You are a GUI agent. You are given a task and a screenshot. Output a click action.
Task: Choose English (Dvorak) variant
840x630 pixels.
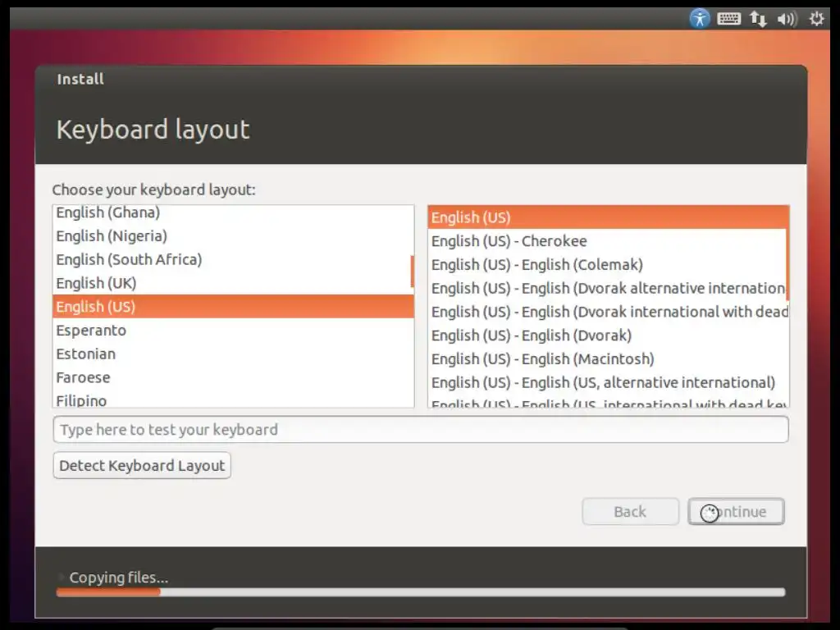[609, 336]
